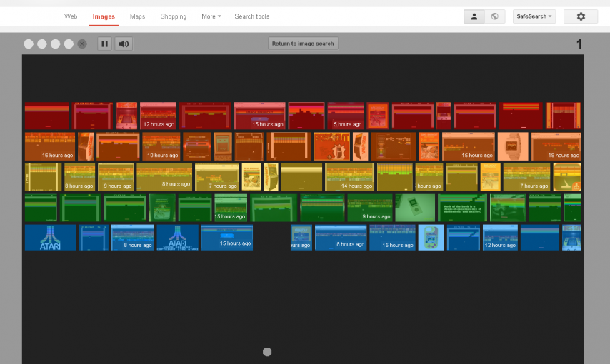Open the Maps tab
The height and width of the screenshot is (364, 610).
(x=137, y=16)
